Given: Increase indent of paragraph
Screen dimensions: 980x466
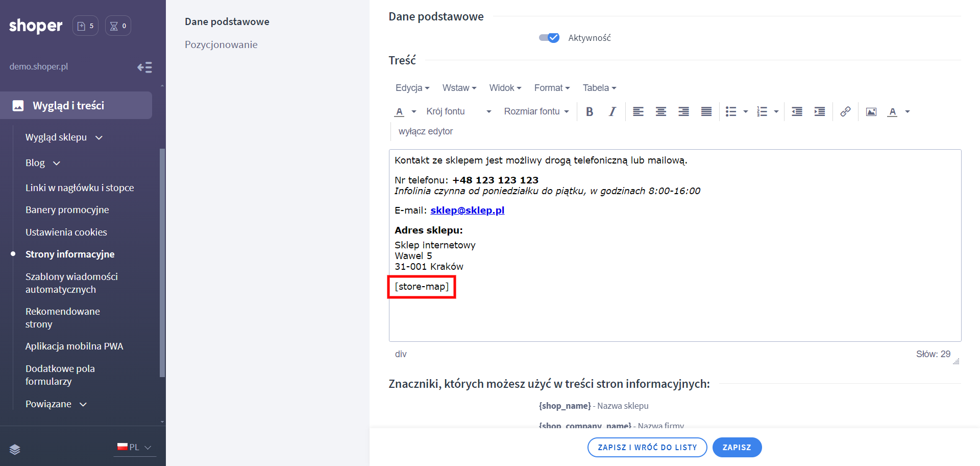Looking at the screenshot, I should [819, 112].
